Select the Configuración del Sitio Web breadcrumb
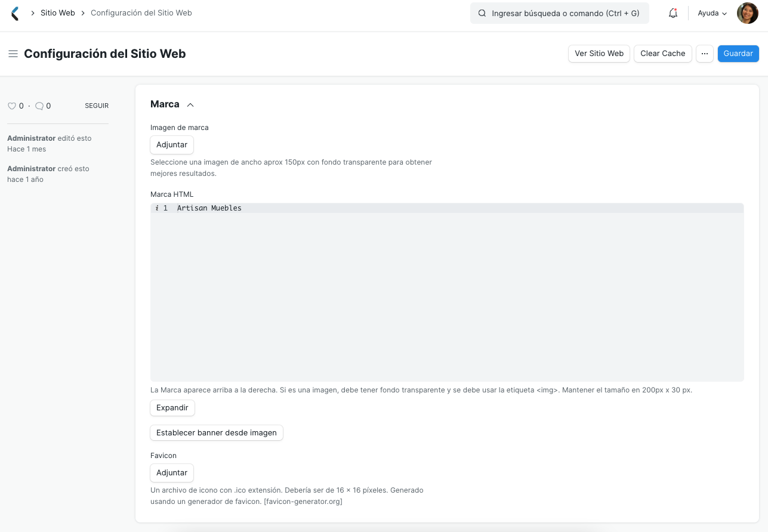 coord(141,13)
